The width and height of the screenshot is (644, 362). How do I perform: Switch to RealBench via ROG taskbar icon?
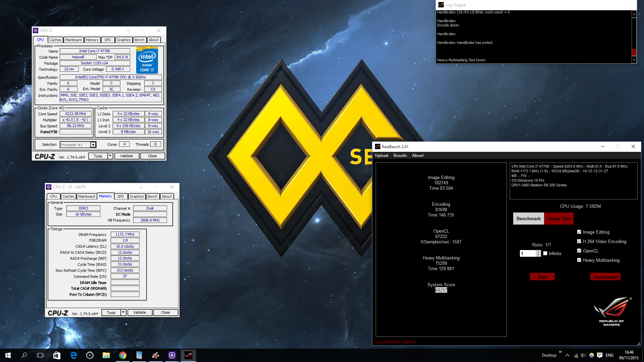coord(189,355)
